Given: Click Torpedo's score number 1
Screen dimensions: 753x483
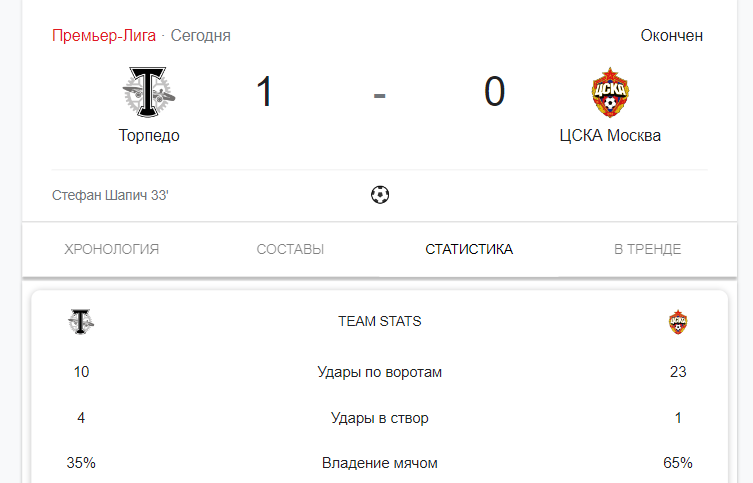Looking at the screenshot, I should (264, 91).
